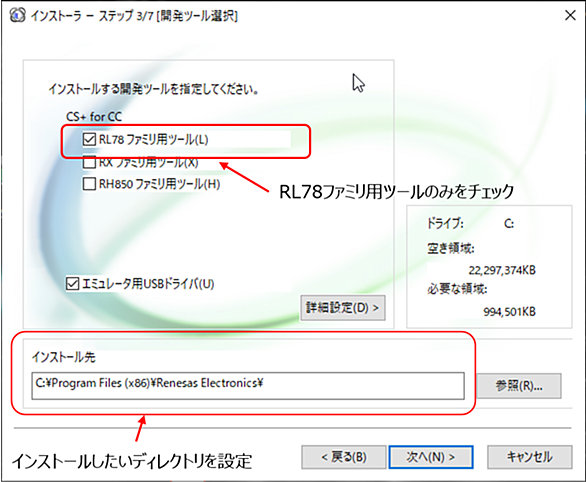Close the installer window
The width and height of the screenshot is (586, 482).
[570, 15]
